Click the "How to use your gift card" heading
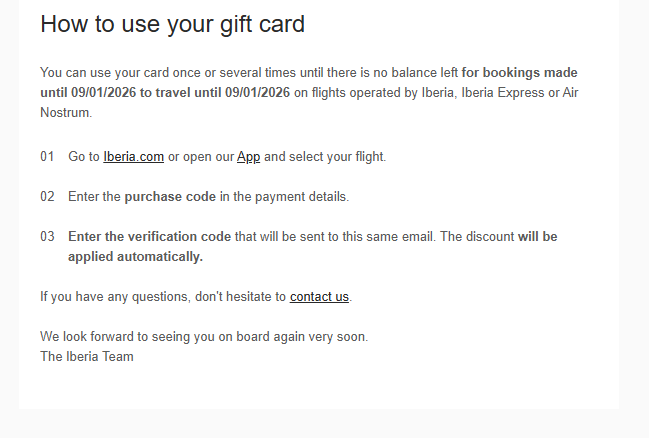Image resolution: width=649 pixels, height=438 pixels. coord(172,24)
